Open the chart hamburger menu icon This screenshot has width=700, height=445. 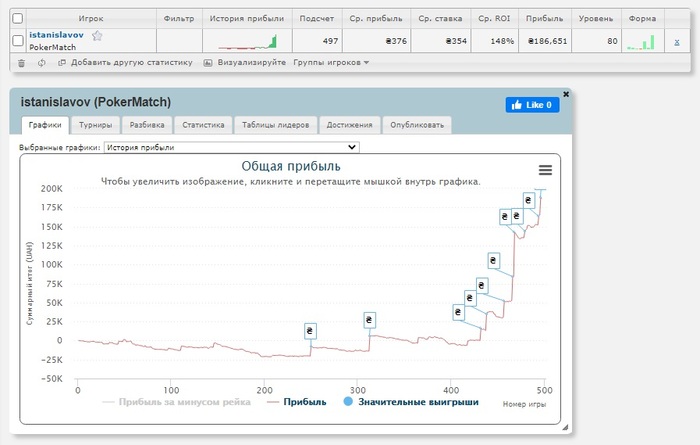(x=545, y=170)
